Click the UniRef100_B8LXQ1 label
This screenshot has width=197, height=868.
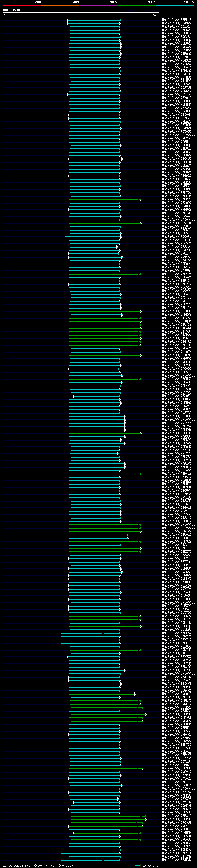tap(176, 663)
